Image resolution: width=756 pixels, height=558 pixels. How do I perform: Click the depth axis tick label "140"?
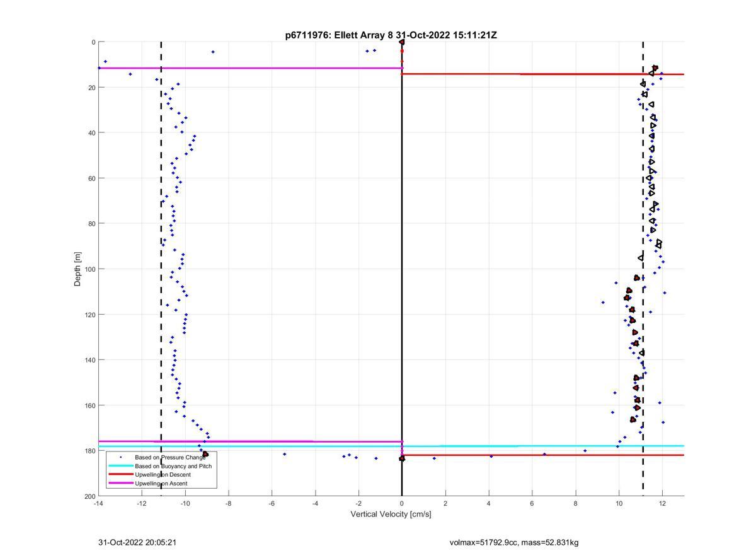tap(90, 360)
